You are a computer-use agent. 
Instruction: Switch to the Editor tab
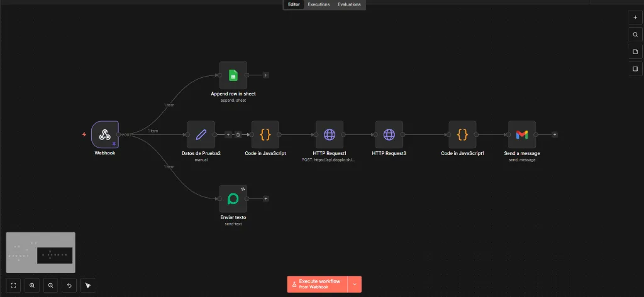point(294,4)
